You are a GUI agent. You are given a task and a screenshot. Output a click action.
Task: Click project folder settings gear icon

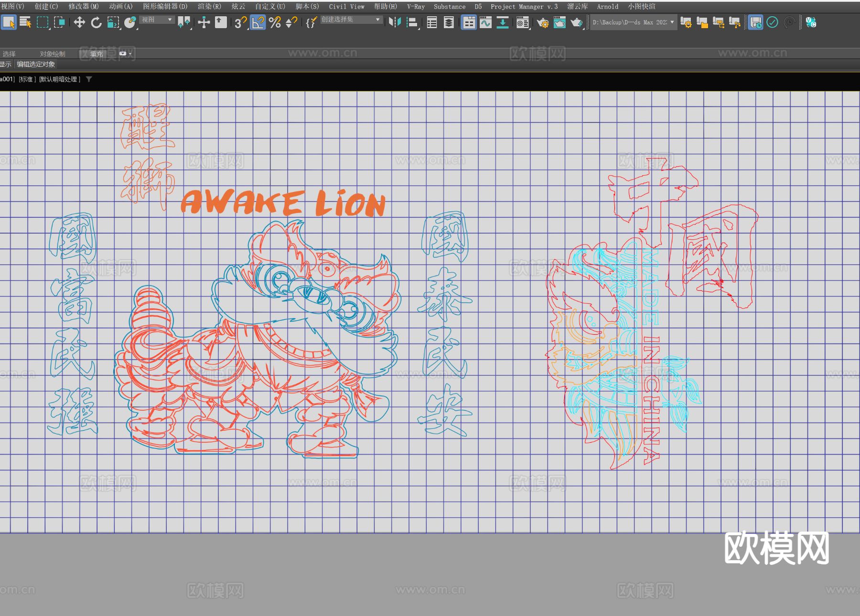coord(686,22)
